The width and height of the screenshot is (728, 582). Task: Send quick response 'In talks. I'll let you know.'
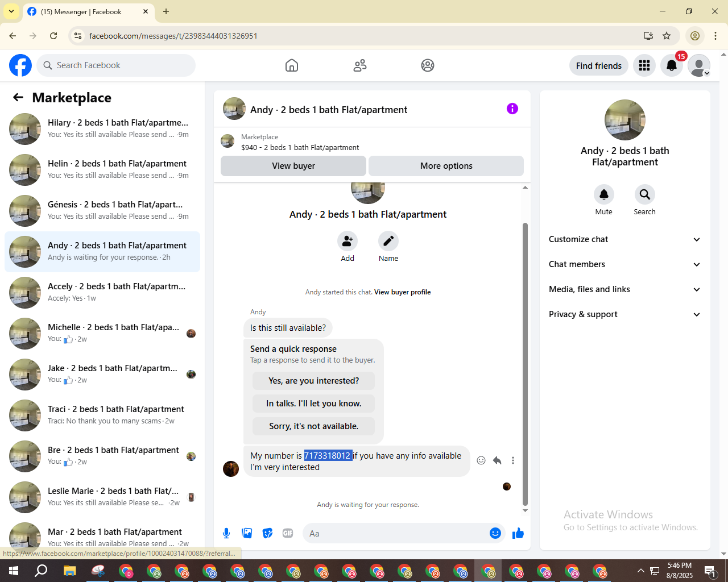pos(314,404)
